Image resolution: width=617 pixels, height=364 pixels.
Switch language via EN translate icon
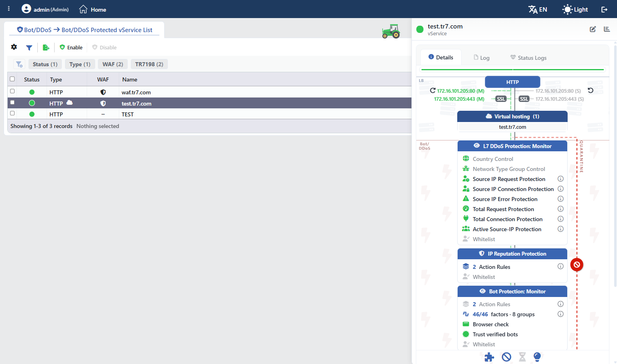(x=538, y=9)
